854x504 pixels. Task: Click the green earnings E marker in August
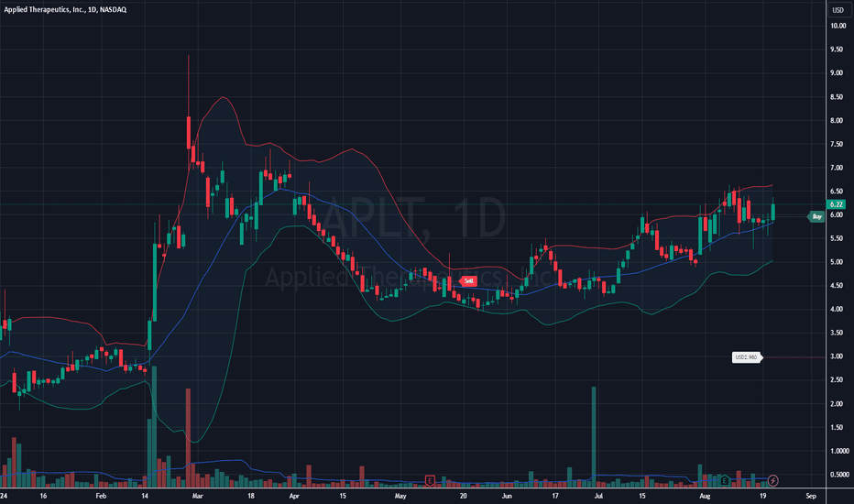tap(725, 480)
